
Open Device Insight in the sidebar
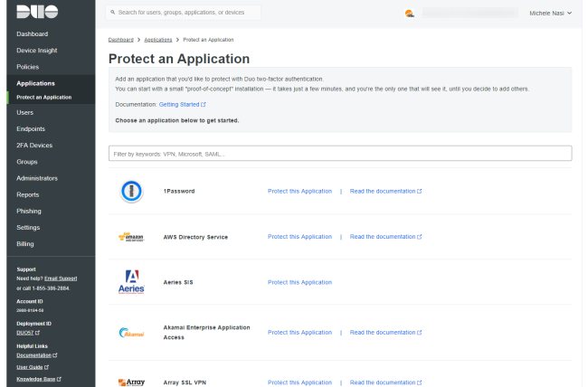[x=37, y=51]
